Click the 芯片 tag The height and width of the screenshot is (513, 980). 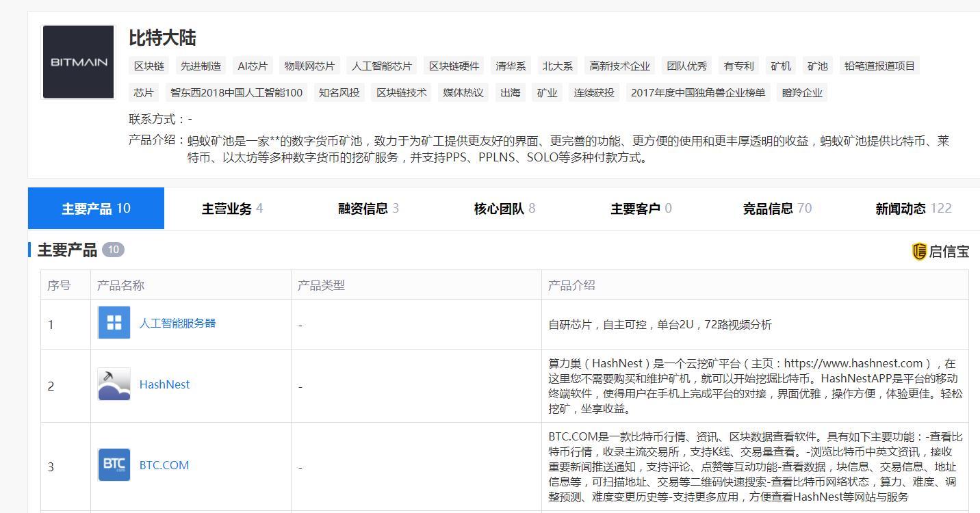click(144, 92)
